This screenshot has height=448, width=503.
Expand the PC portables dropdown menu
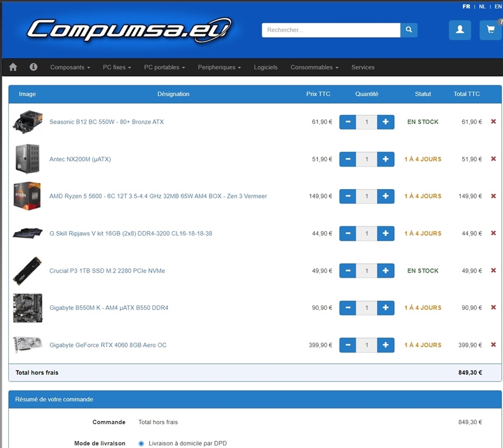[164, 67]
